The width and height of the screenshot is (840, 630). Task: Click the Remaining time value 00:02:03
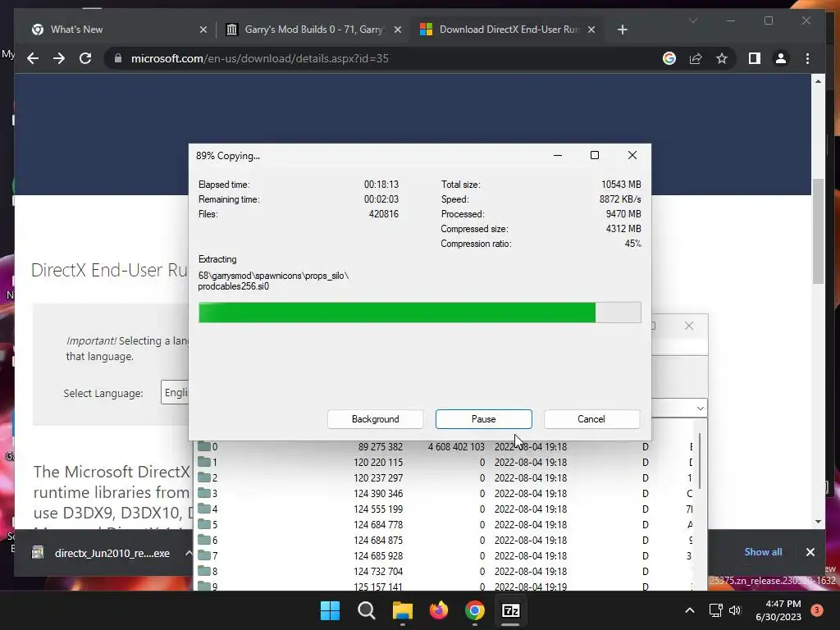click(381, 199)
